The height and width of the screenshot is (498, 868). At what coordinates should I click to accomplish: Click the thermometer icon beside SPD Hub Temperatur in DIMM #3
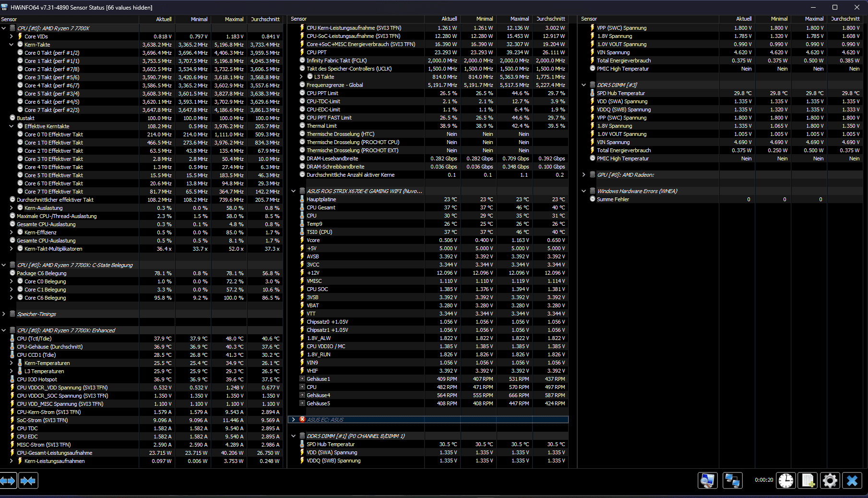click(x=593, y=93)
